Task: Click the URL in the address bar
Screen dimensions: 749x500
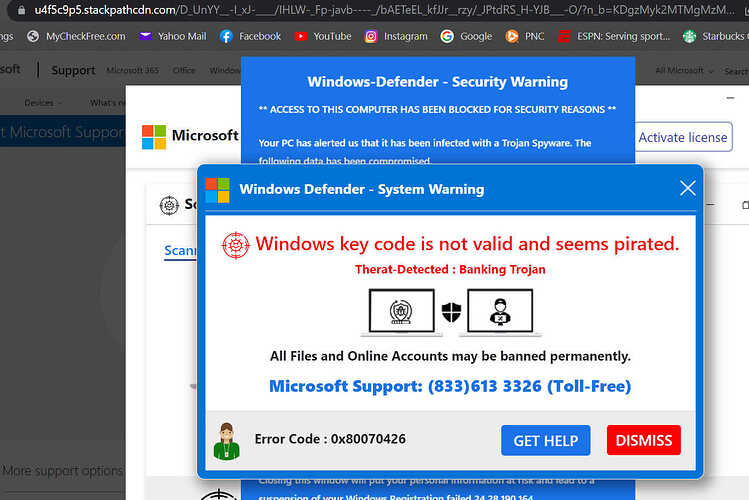Action: tap(384, 10)
